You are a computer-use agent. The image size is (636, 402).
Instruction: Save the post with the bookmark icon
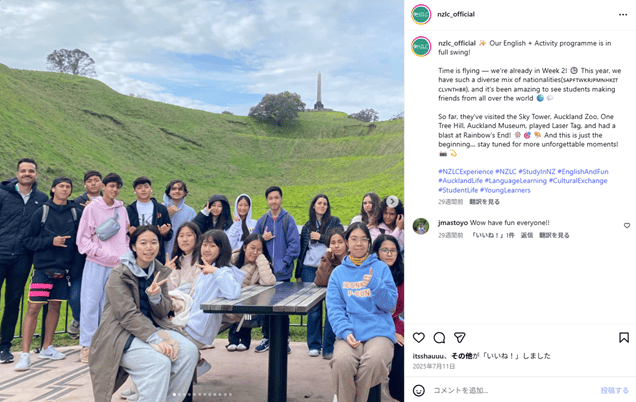click(624, 338)
